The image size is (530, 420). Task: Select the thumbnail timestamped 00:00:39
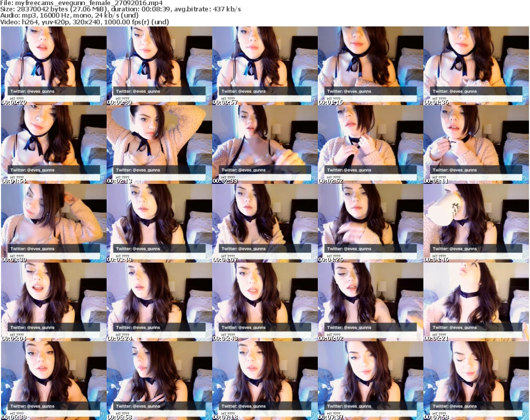[x=159, y=66]
